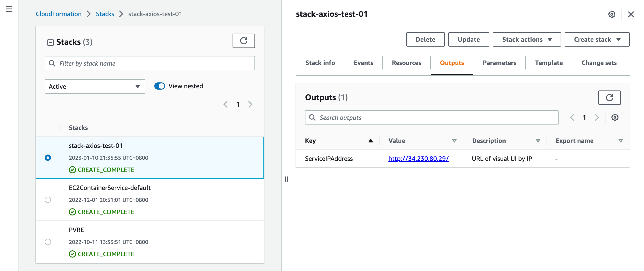
Task: Switch to the Template tab
Action: point(549,63)
